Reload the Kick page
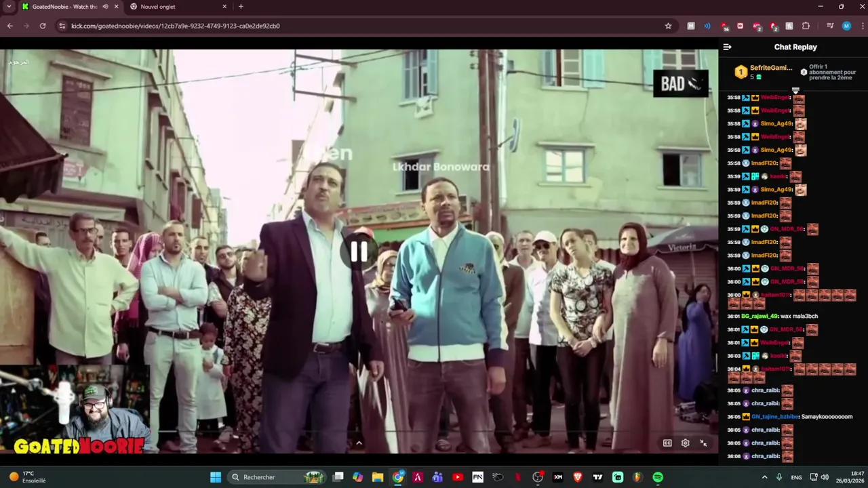This screenshot has height=488, width=868. (x=43, y=26)
